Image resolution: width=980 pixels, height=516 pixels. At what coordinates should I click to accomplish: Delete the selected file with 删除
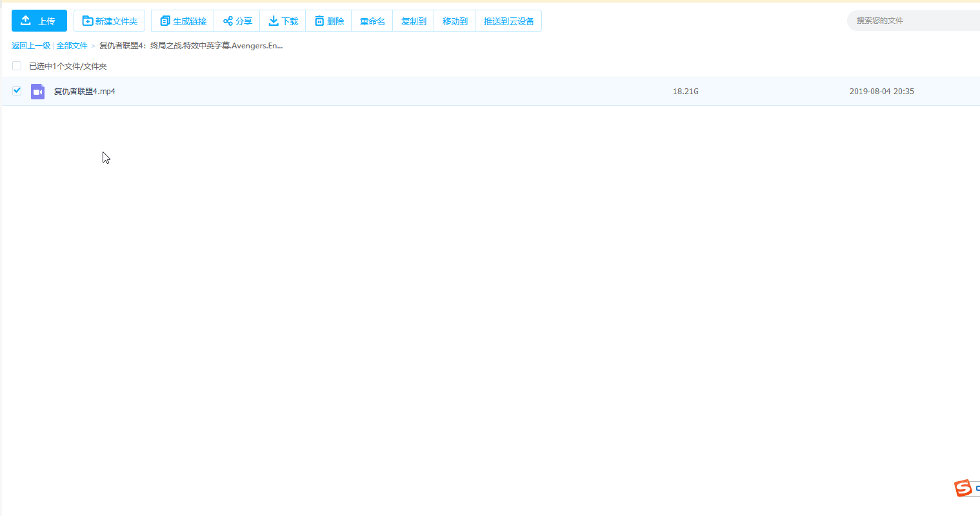[x=328, y=21]
